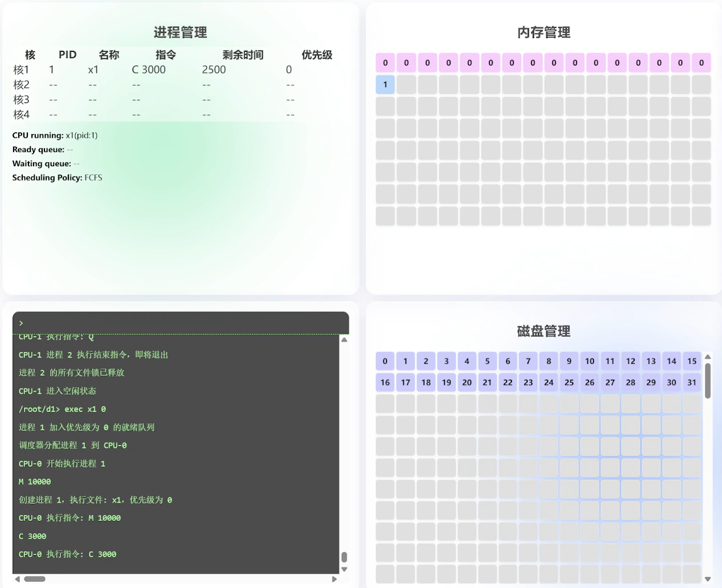Screen dimensions: 722x588
Task: Click the terminal's horizontal scroll left arrow
Action: [17, 579]
